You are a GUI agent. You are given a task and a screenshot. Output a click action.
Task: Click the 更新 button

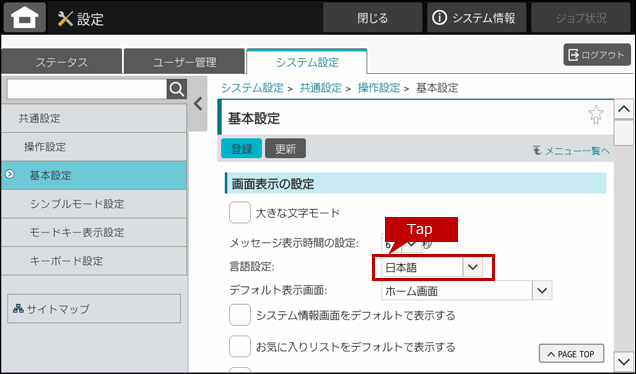(x=286, y=148)
